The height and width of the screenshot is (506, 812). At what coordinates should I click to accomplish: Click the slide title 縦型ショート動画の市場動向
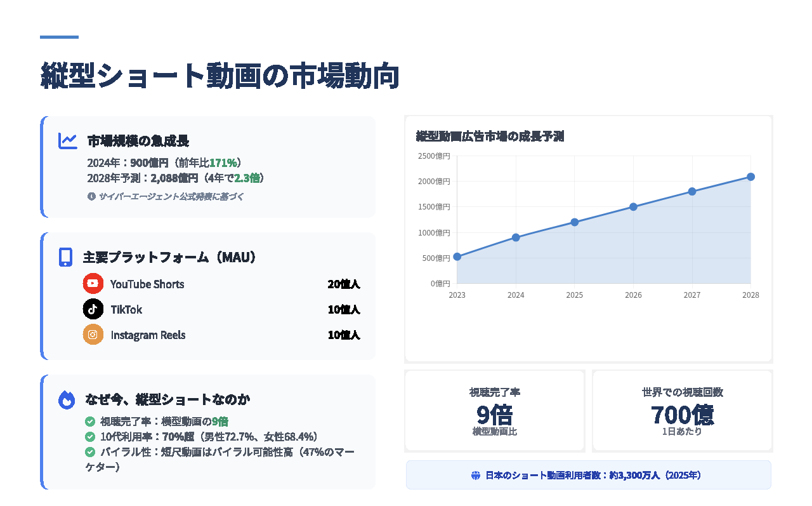point(219,76)
